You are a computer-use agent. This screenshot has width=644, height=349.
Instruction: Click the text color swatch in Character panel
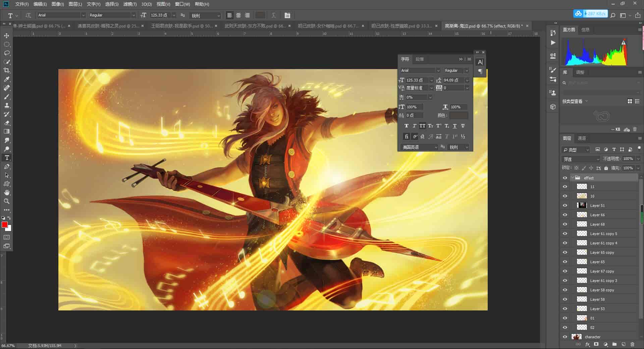(459, 115)
